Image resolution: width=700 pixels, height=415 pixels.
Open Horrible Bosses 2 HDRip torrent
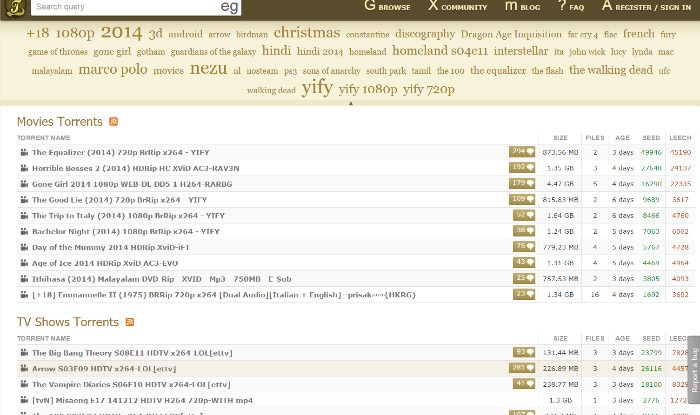pos(136,168)
